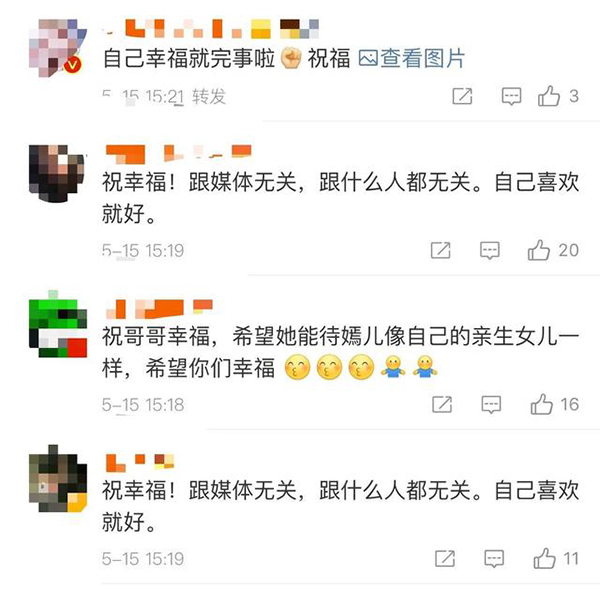Repost the 11-like comment

point(445,559)
